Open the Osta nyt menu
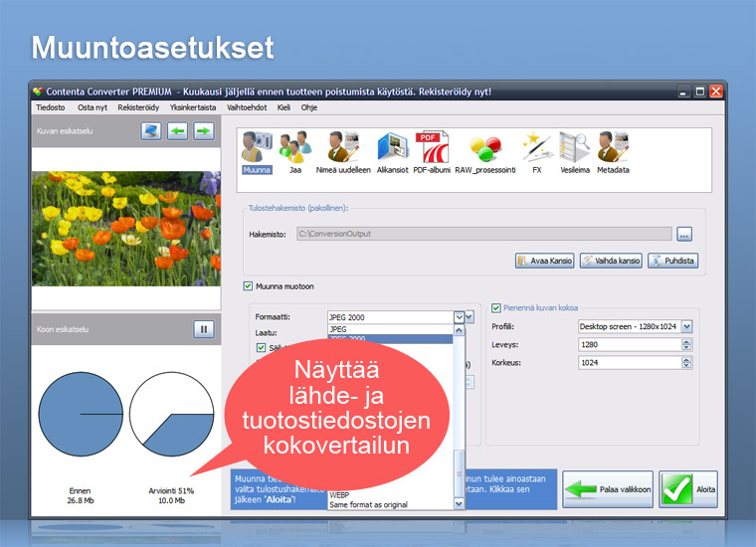 point(93,107)
